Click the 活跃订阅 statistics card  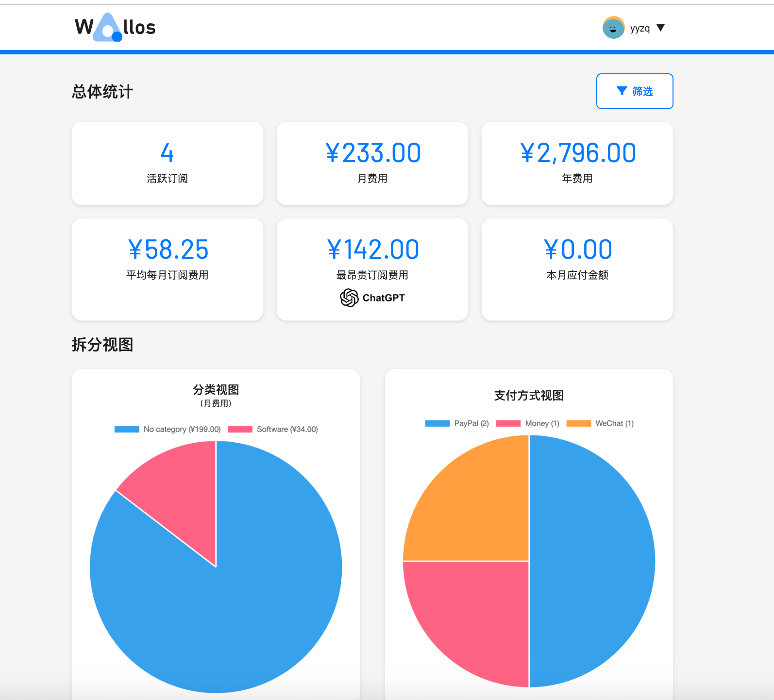(x=168, y=163)
